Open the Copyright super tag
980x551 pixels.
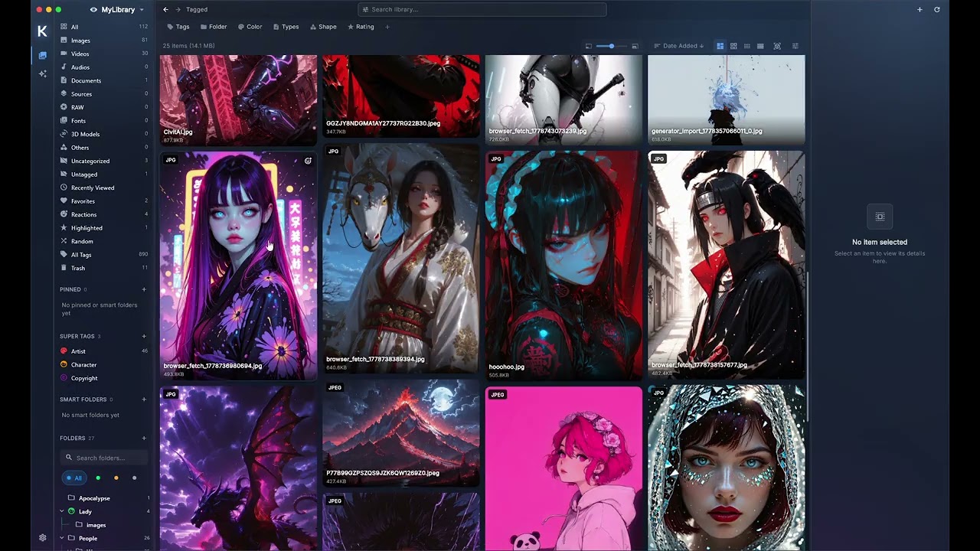click(104, 378)
